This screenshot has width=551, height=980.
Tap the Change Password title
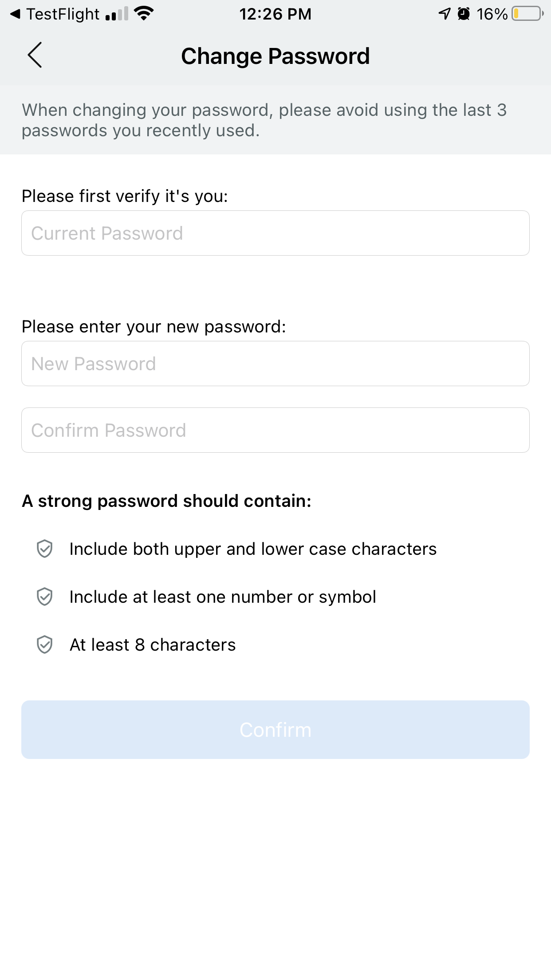tap(275, 56)
